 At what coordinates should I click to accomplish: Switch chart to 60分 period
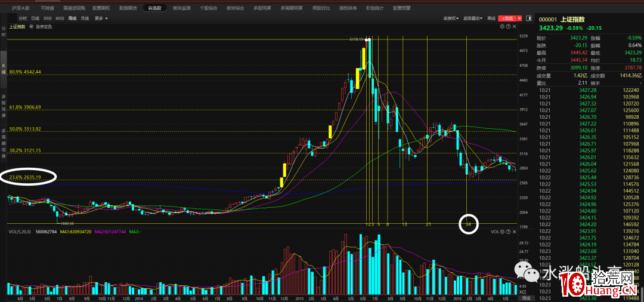(60, 19)
